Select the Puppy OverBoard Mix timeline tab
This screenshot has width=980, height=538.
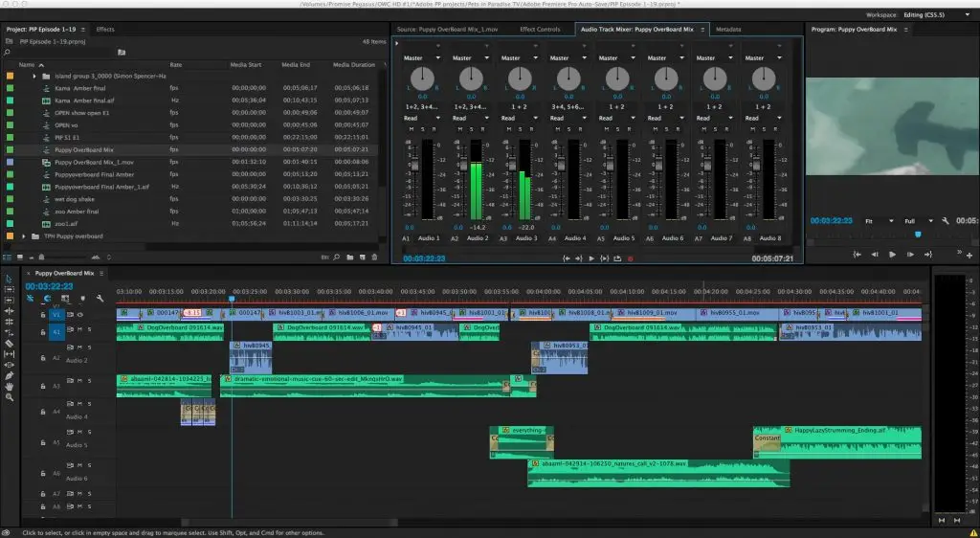pos(64,273)
